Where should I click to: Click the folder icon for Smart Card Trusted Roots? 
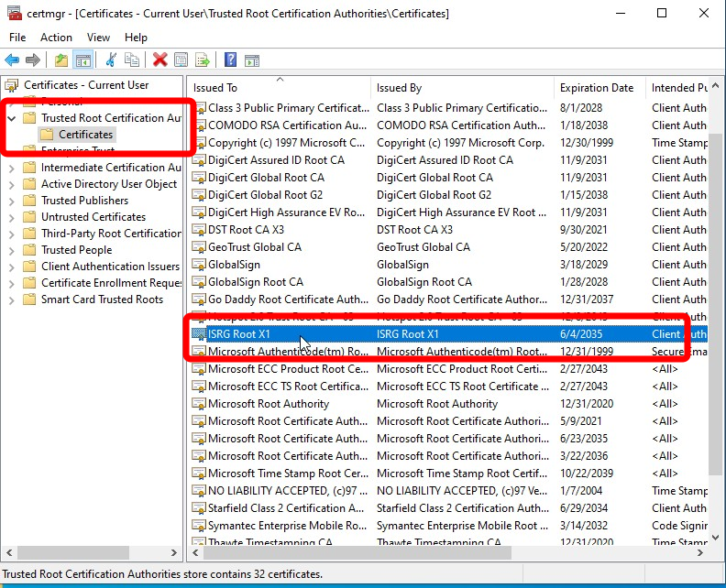(x=29, y=299)
